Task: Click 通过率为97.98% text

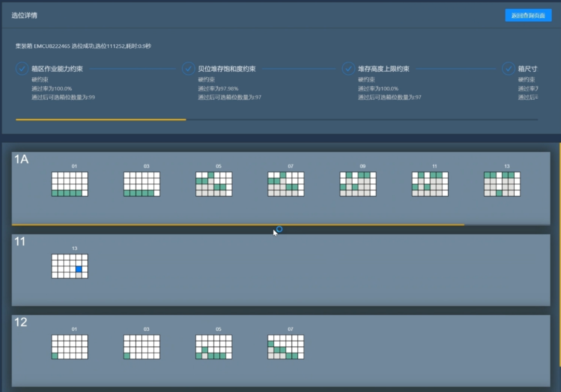Action: click(x=218, y=88)
